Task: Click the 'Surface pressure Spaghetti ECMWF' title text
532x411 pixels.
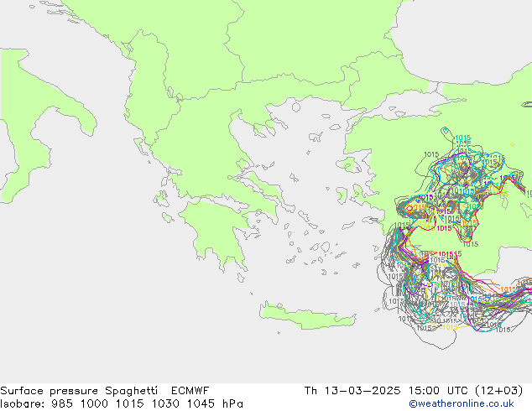Action: click(x=105, y=391)
